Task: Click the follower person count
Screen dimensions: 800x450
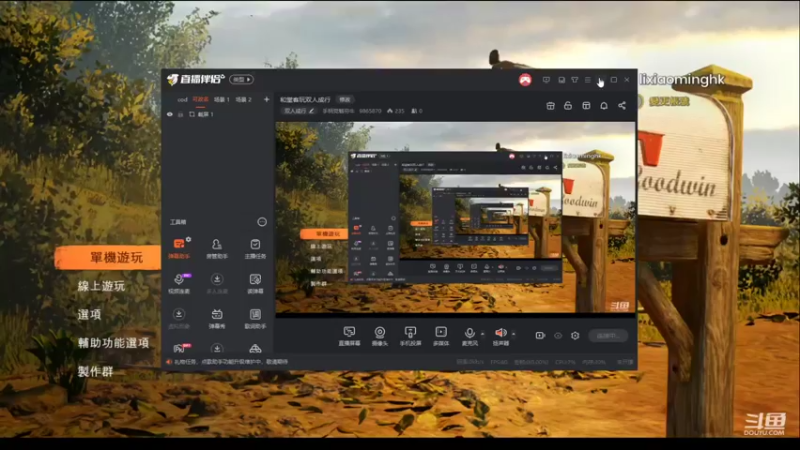Action: (416, 111)
